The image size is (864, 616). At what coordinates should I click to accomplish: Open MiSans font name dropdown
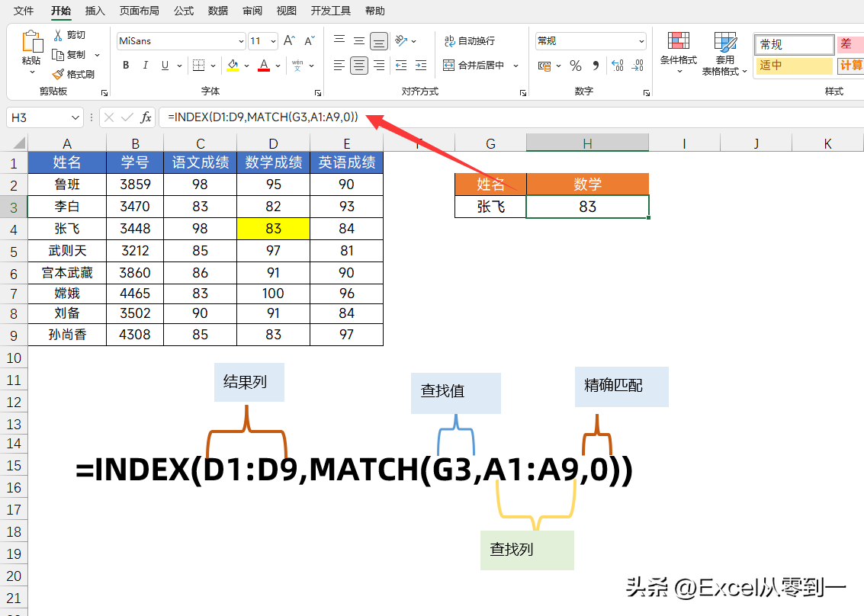(241, 41)
